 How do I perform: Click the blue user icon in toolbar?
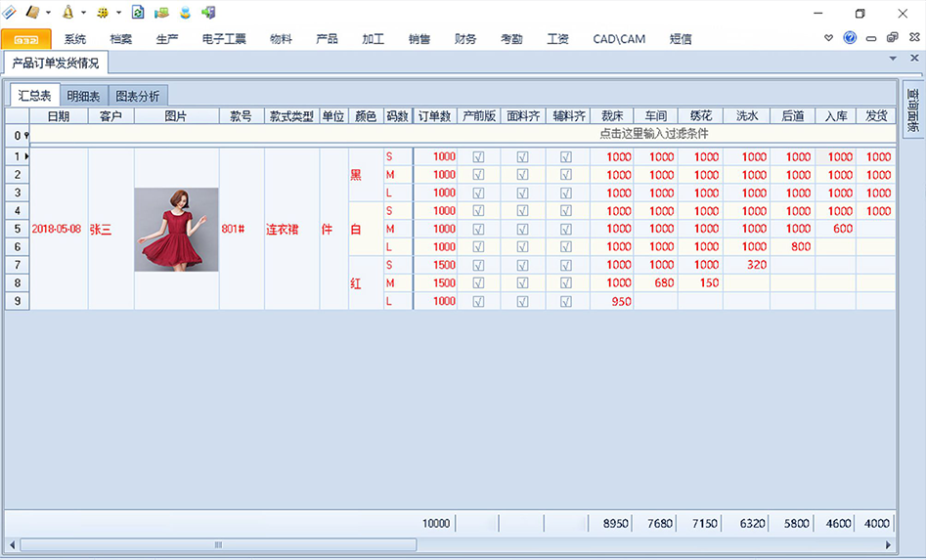pos(185,12)
